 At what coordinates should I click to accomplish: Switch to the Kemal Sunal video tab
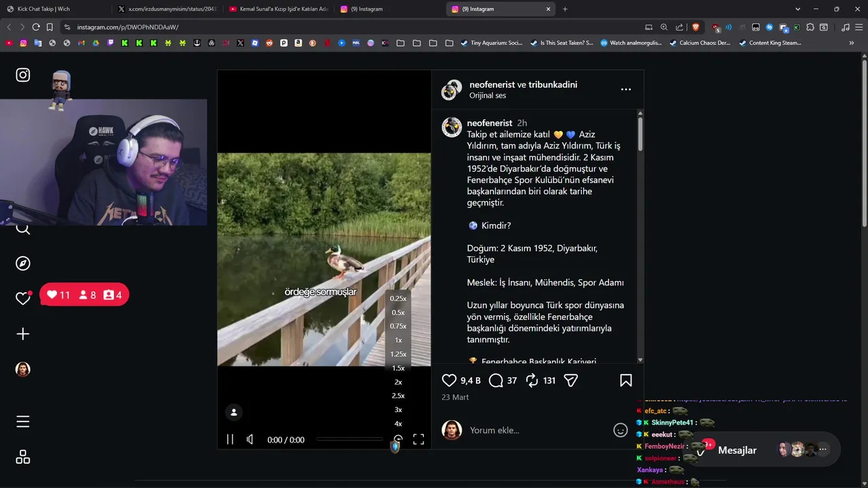point(278,9)
